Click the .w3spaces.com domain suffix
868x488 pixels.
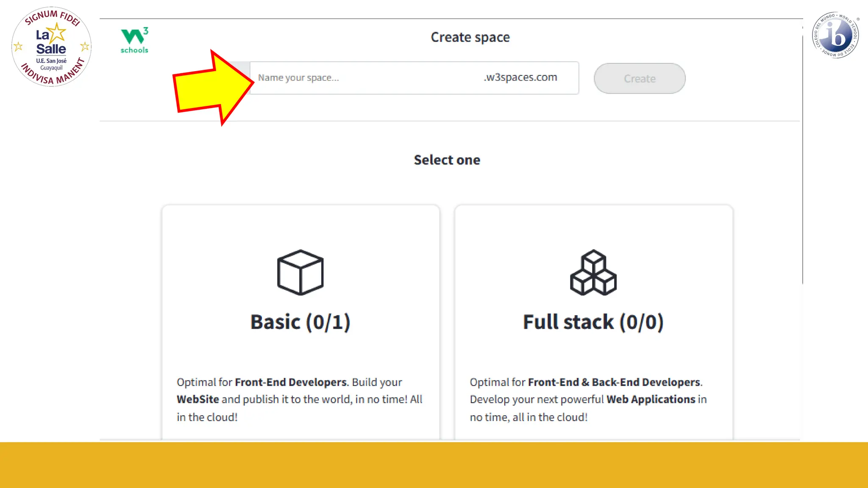coord(520,78)
